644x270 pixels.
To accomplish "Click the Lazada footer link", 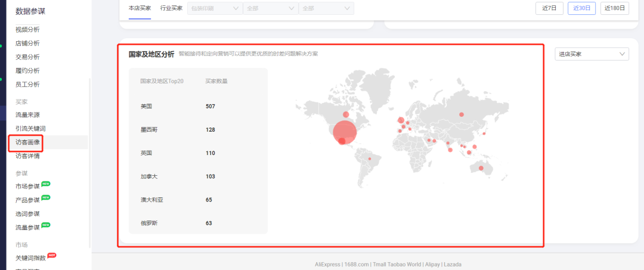I will 451,264.
